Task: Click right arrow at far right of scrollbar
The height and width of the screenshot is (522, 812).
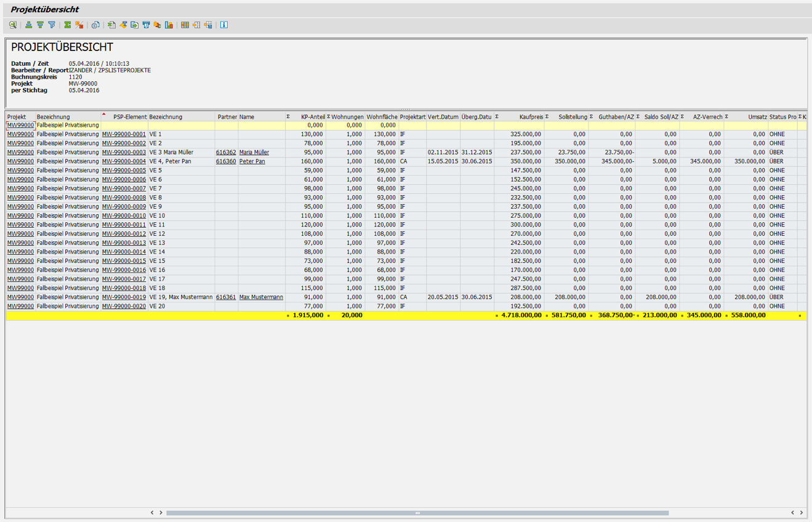Action: tap(802, 512)
